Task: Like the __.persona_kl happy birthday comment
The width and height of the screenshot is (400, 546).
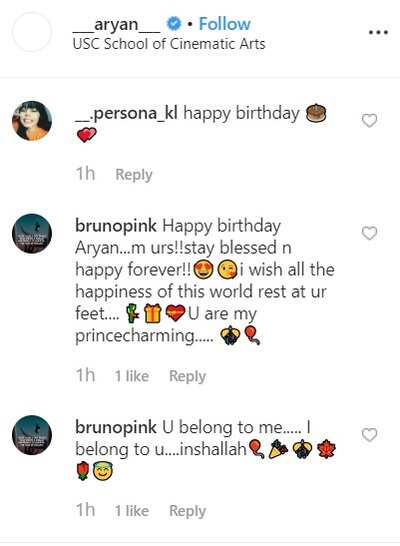Action: pos(369,121)
